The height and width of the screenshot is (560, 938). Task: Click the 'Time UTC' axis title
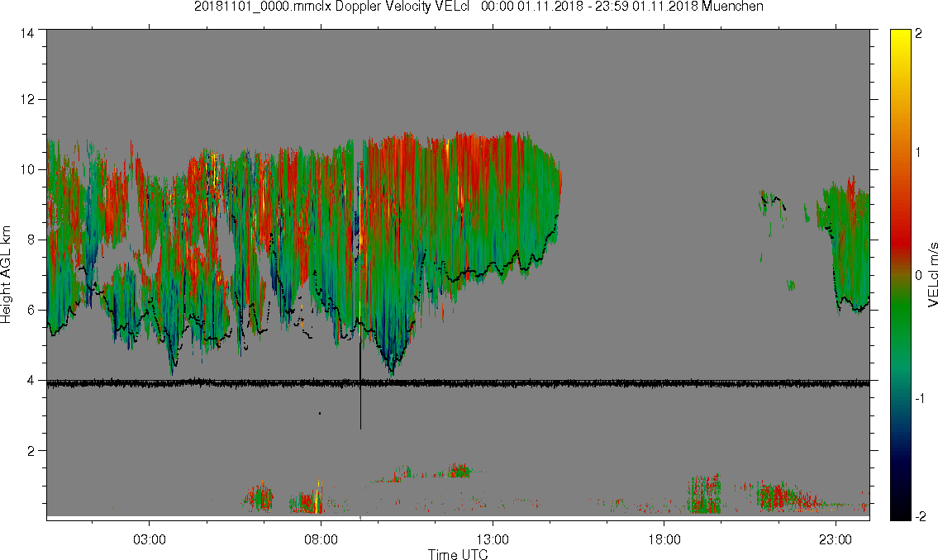coord(458,554)
